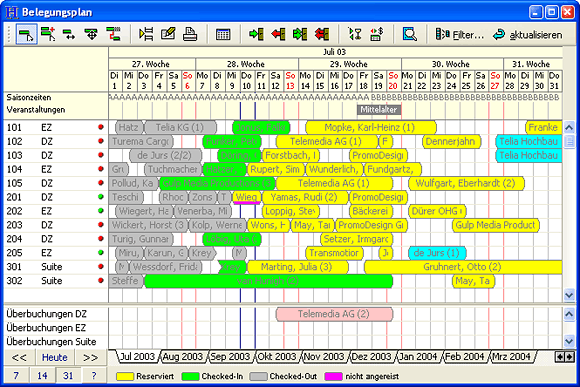580x387 pixels.
Task: Jump to today with Heute button
Action: 55,357
